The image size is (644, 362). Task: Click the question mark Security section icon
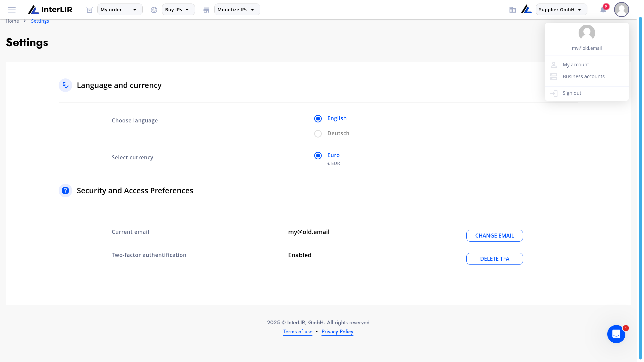(65, 191)
